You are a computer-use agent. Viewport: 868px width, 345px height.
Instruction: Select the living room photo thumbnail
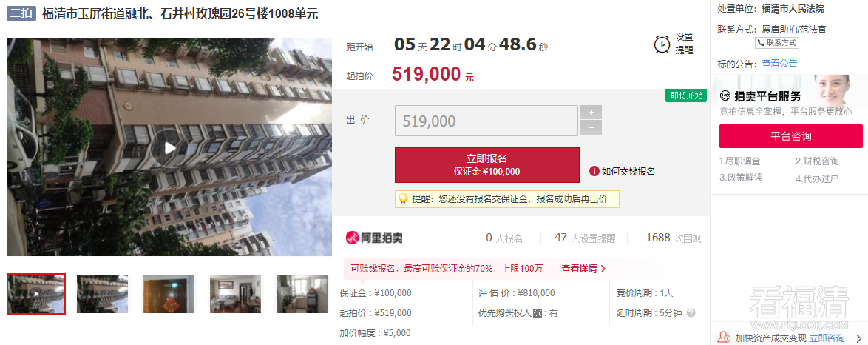(x=235, y=294)
